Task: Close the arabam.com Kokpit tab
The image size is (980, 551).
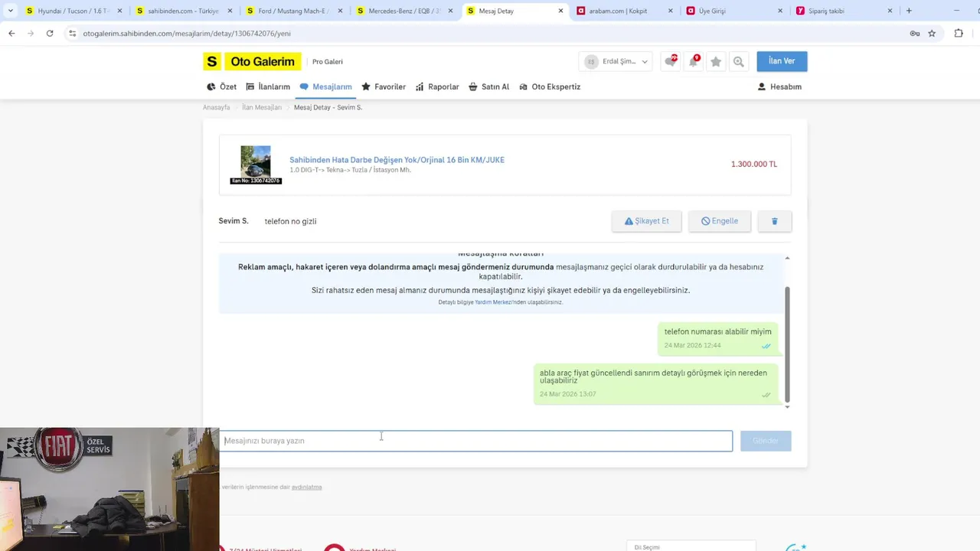Action: 671,11
